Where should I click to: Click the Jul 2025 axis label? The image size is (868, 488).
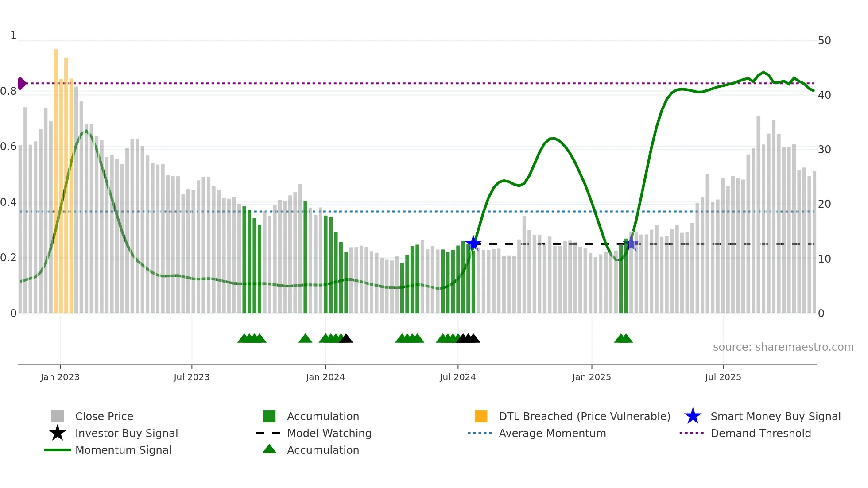click(723, 377)
